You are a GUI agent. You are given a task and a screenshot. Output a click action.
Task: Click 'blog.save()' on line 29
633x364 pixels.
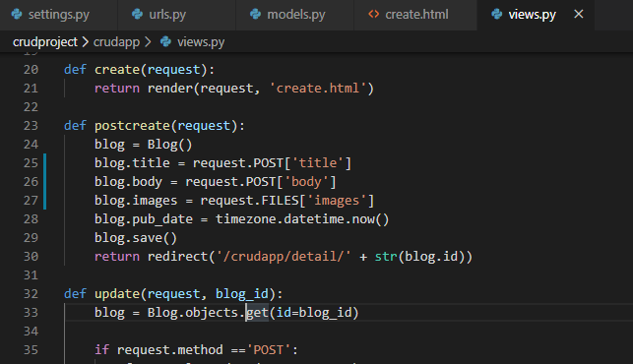pyautogui.click(x=136, y=238)
